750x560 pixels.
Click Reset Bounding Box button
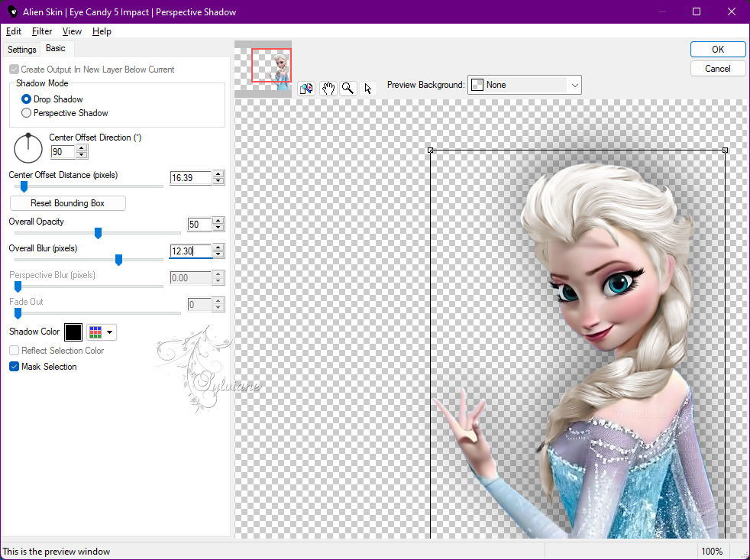click(67, 203)
